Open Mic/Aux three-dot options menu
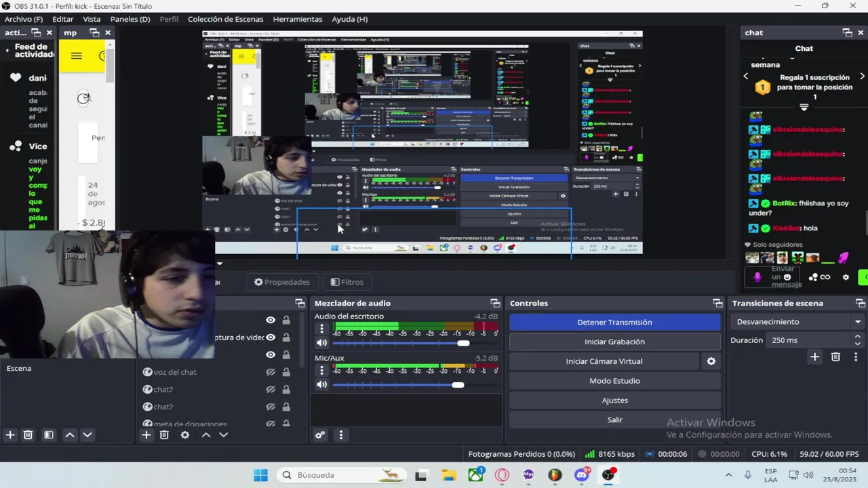868x488 pixels. [x=321, y=370]
